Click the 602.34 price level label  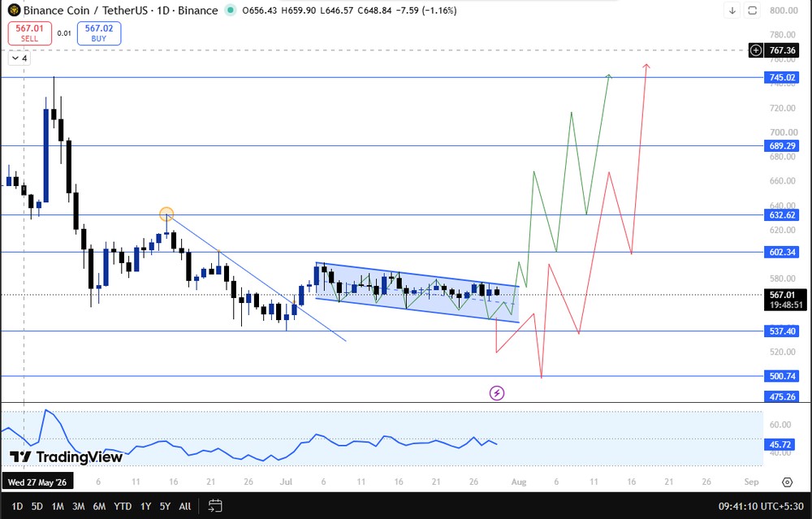click(782, 252)
